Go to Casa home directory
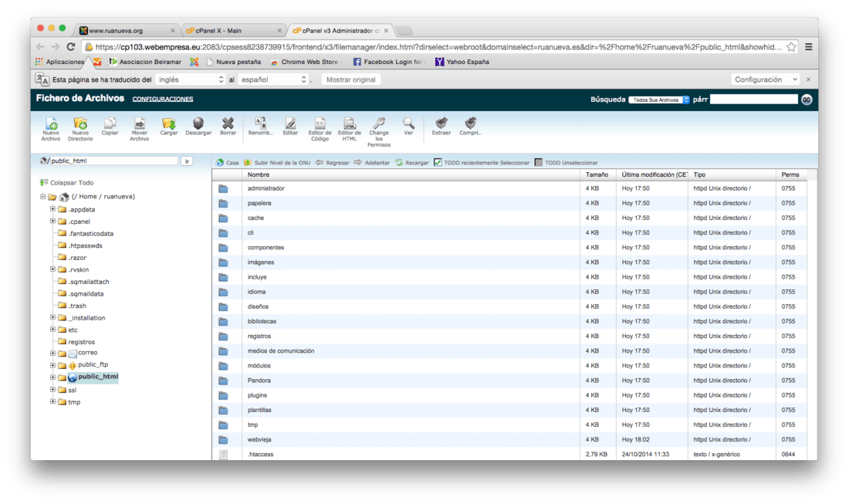This screenshot has height=504, width=849. pyautogui.click(x=227, y=162)
